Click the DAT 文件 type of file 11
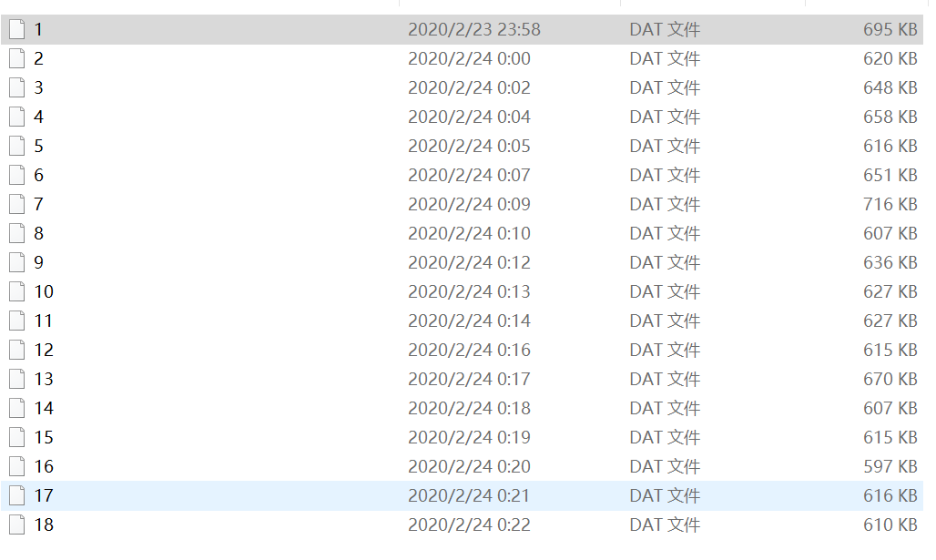The height and width of the screenshot is (560, 936). point(665,321)
